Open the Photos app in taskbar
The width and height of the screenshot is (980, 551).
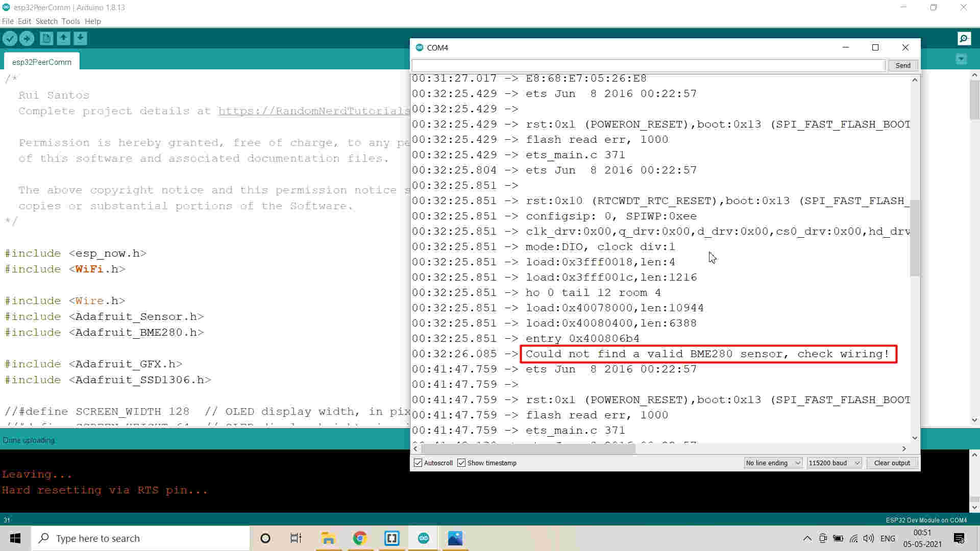pyautogui.click(x=455, y=538)
